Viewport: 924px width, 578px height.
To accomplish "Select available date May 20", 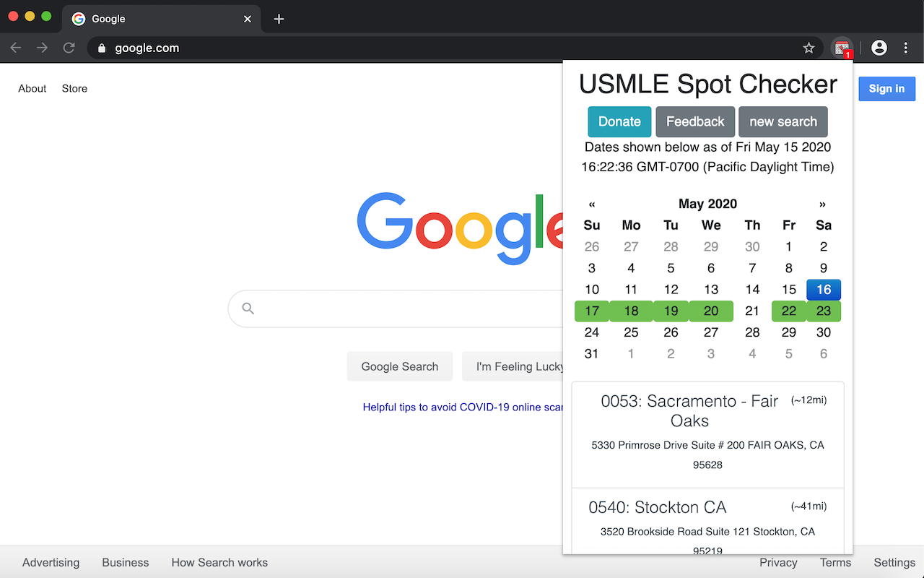I will coord(711,311).
